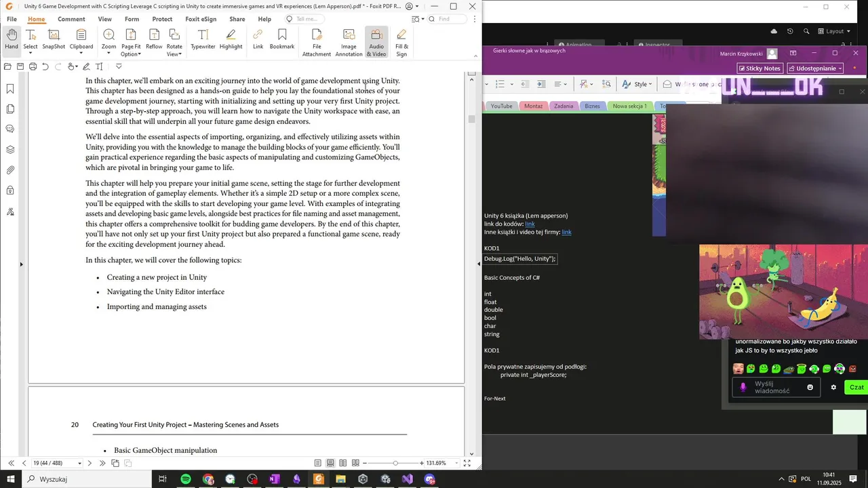Click the Reflow button

pos(154,39)
